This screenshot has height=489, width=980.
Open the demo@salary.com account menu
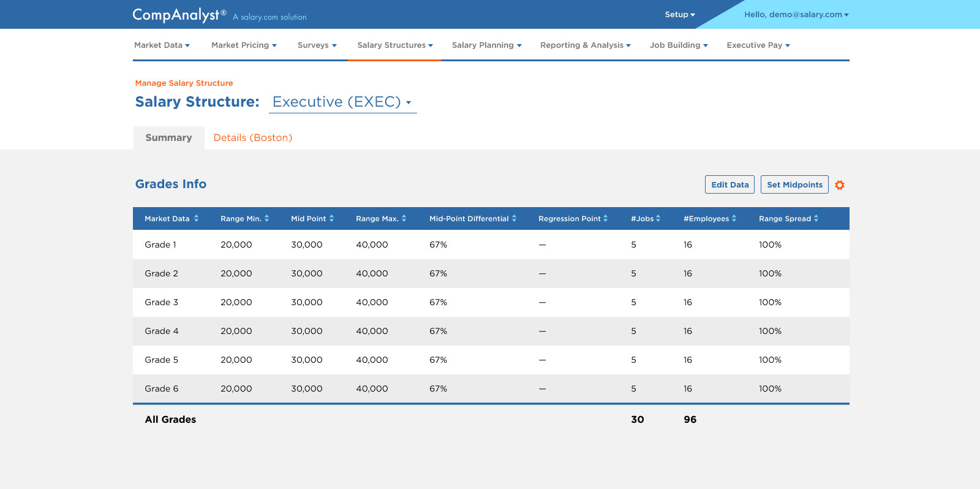[796, 15]
